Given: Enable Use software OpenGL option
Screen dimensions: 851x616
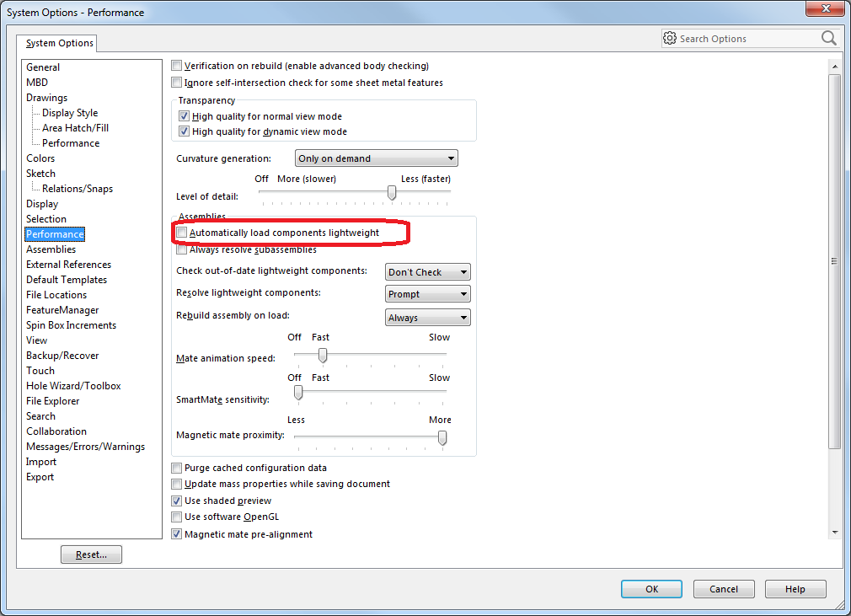Looking at the screenshot, I should (x=177, y=517).
